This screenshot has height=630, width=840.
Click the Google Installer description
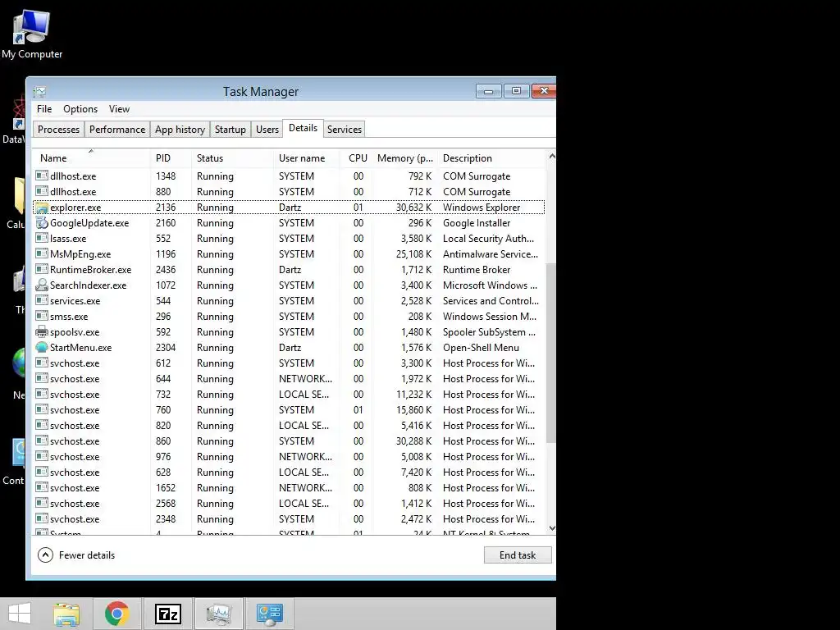point(477,223)
